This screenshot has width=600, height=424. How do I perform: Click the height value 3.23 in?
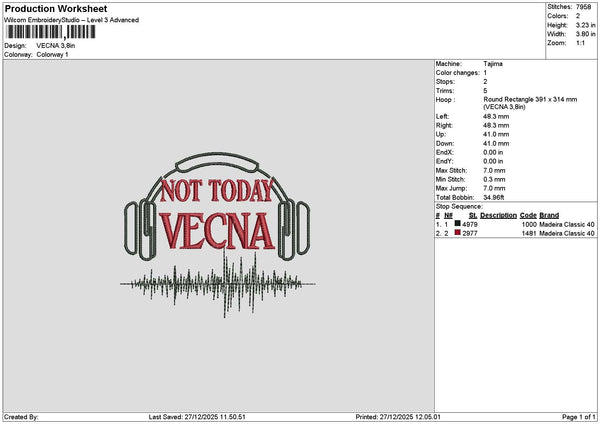point(585,25)
